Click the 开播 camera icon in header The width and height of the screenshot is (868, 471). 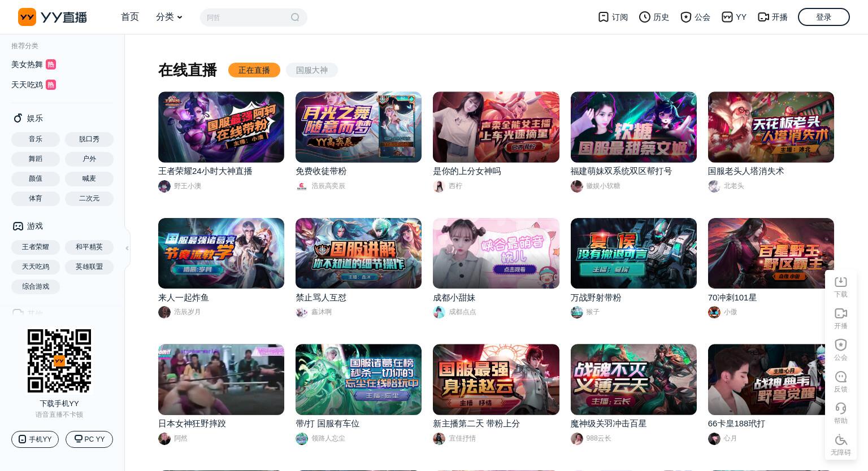click(x=763, y=17)
